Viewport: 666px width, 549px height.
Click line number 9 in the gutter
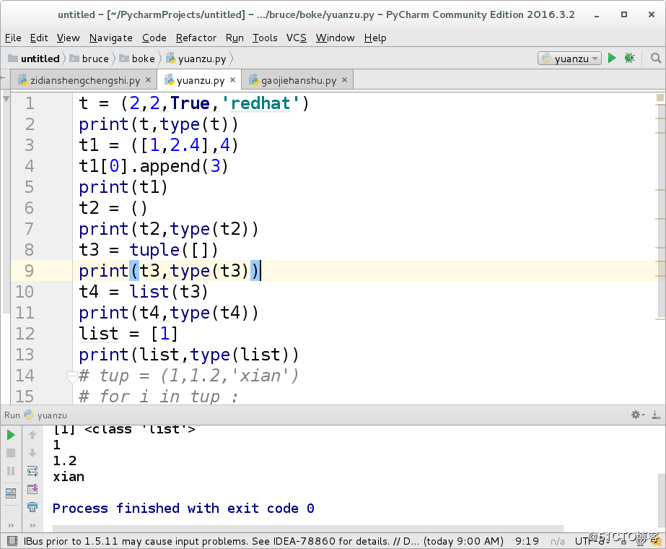tap(29, 270)
